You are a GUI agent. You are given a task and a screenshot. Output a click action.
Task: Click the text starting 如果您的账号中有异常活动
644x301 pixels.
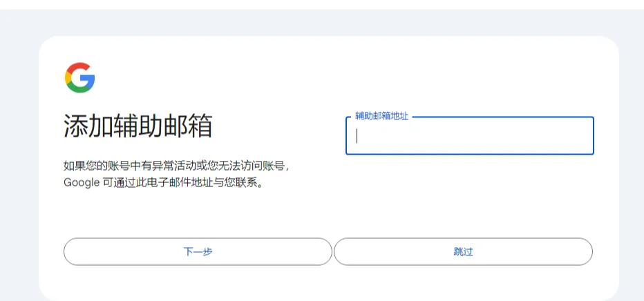pos(177,166)
